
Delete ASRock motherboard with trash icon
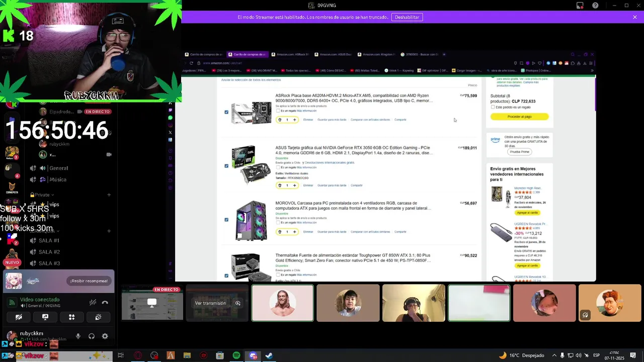click(280, 120)
